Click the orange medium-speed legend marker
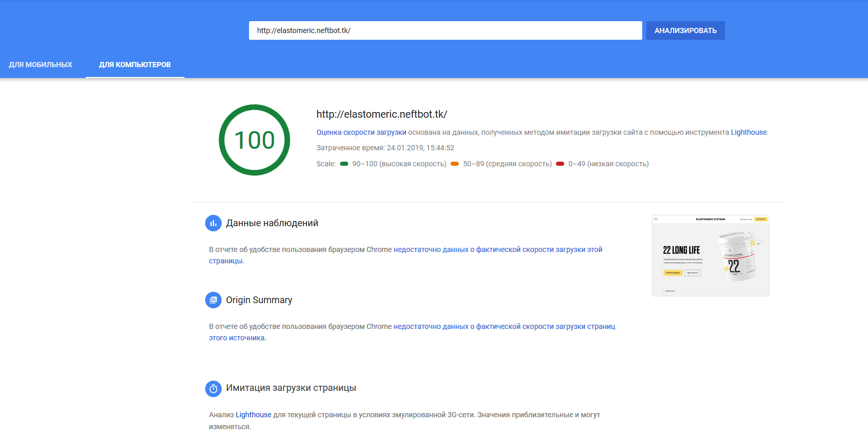868x441 pixels. point(455,164)
